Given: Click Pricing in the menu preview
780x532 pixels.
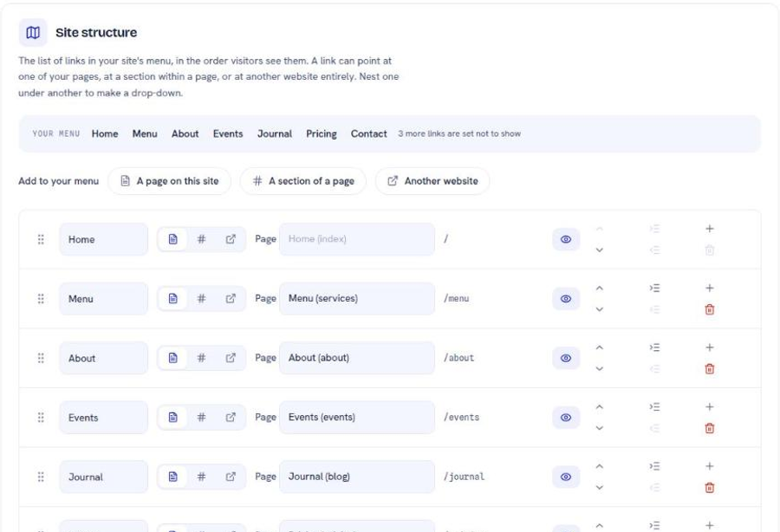Looking at the screenshot, I should point(322,133).
